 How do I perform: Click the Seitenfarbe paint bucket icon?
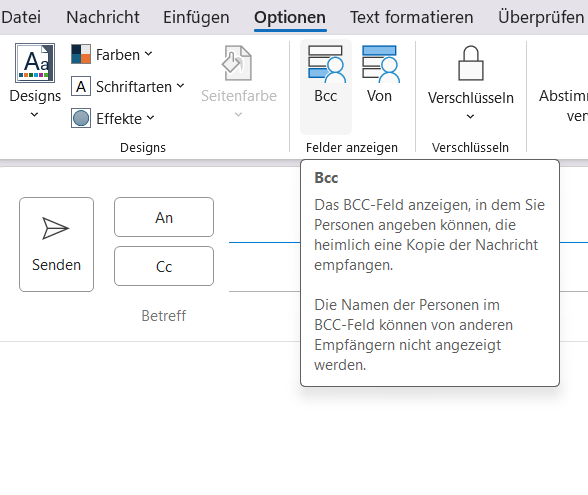(237, 63)
